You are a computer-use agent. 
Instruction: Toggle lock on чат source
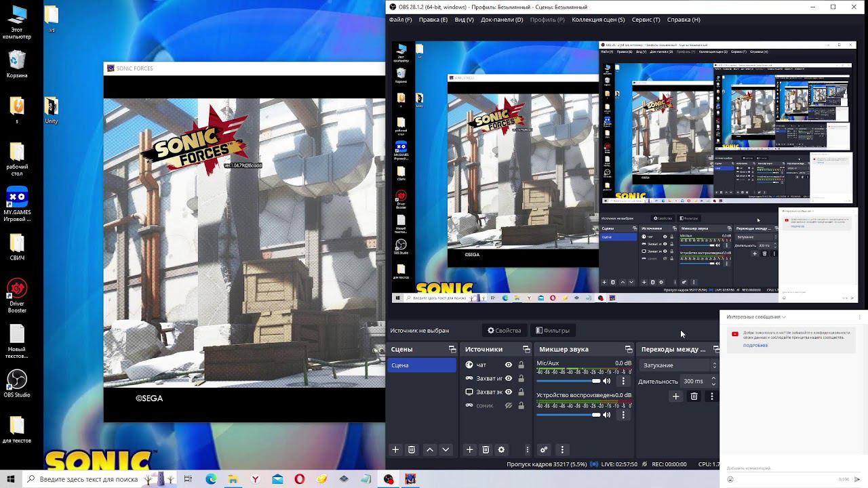[521, 365]
